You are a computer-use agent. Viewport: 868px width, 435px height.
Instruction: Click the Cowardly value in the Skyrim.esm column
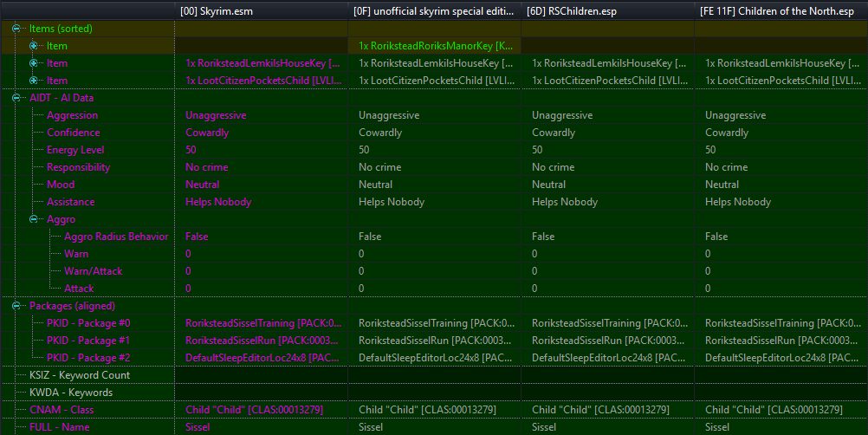[207, 133]
